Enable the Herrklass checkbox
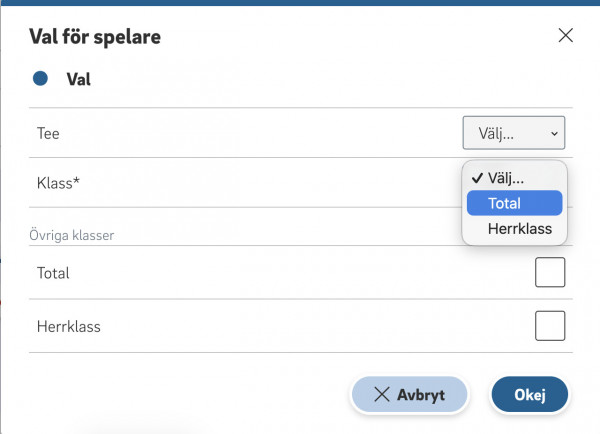This screenshot has width=600, height=434. (550, 325)
